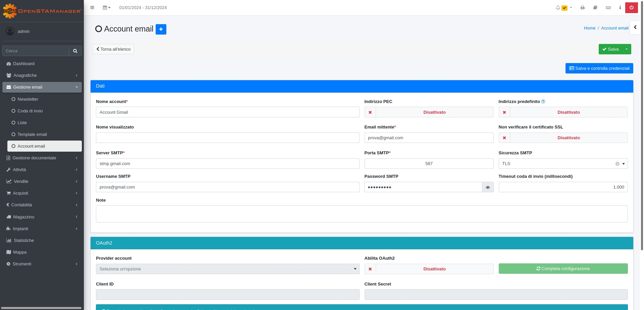Enable the Indirizzo predefinito toggle
Viewport: 644px width, 310px height.
coord(563,112)
